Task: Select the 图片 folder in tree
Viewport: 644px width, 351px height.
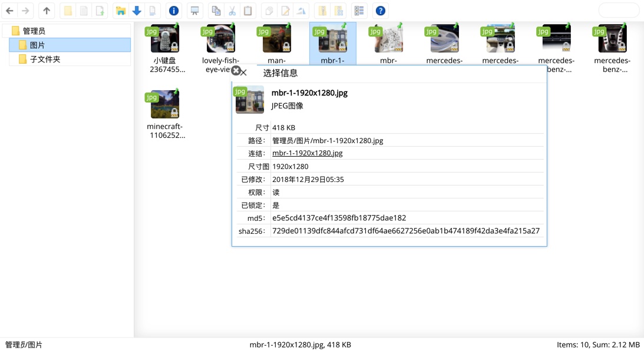Action: click(70, 45)
